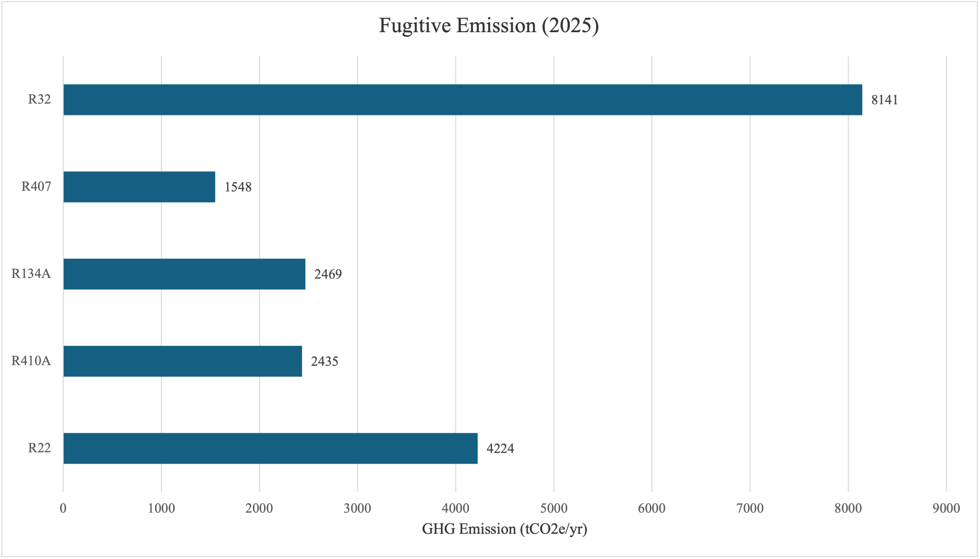
Task: Click the 2435 data label
Action: [x=324, y=362]
